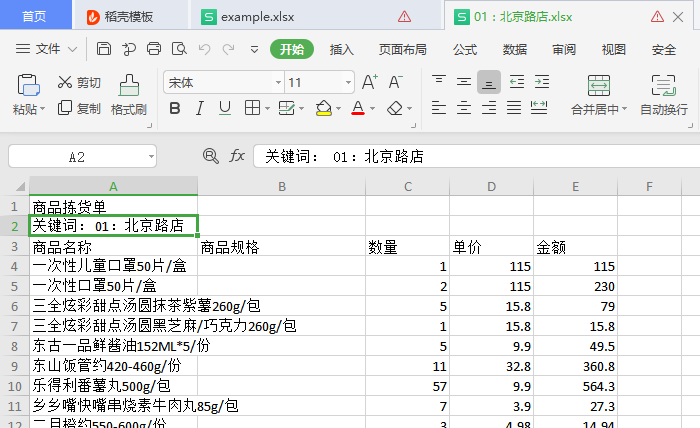Viewport: 700px width, 428px height.
Task: Click the Copy icon
Action: [65, 108]
